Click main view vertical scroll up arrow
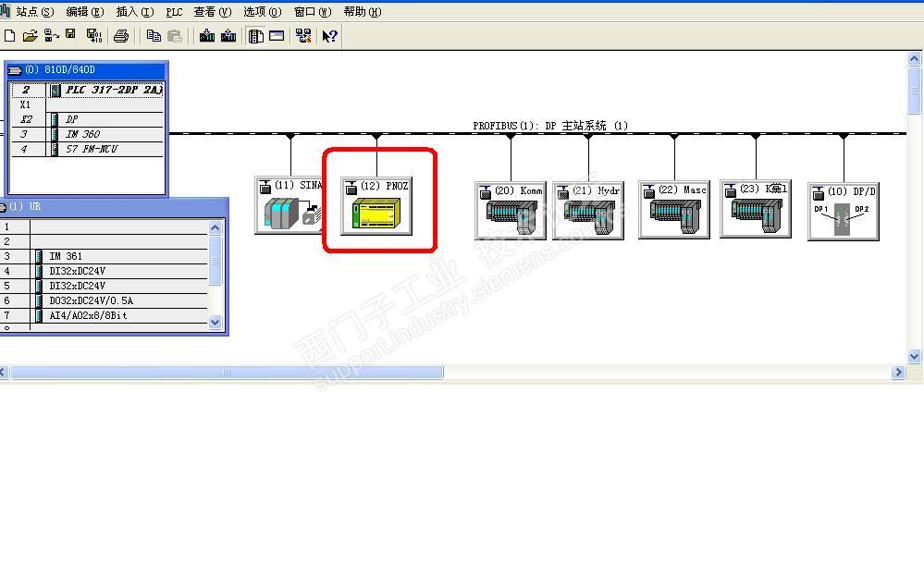Viewport: 924px width, 563px height. (x=914, y=58)
